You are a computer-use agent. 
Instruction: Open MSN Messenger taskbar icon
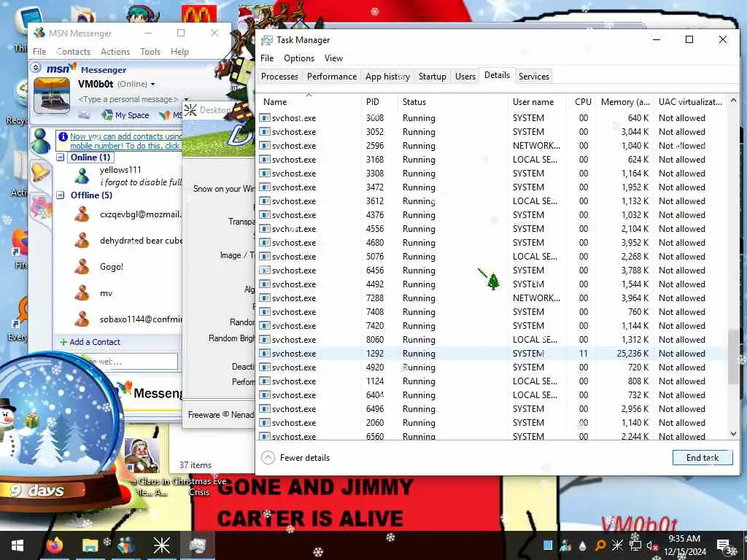point(125,545)
